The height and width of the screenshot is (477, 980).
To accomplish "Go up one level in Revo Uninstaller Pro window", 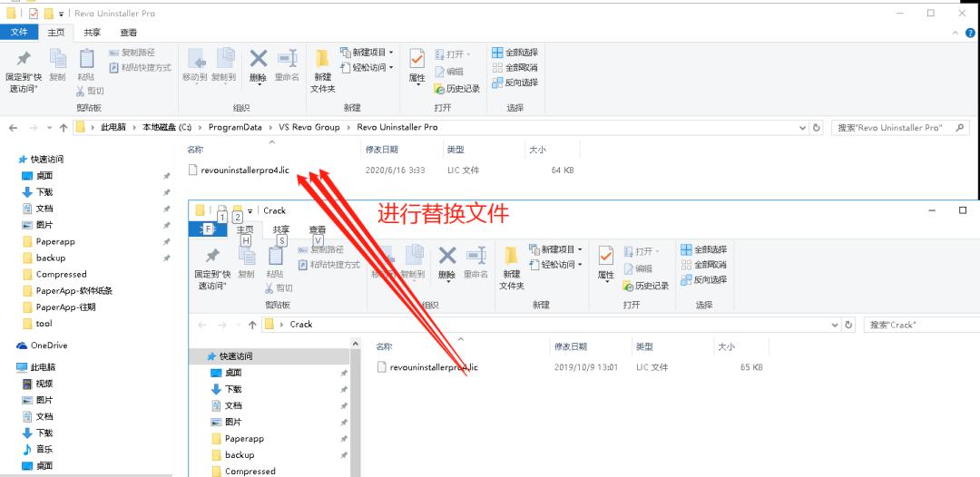I will pos(64,127).
